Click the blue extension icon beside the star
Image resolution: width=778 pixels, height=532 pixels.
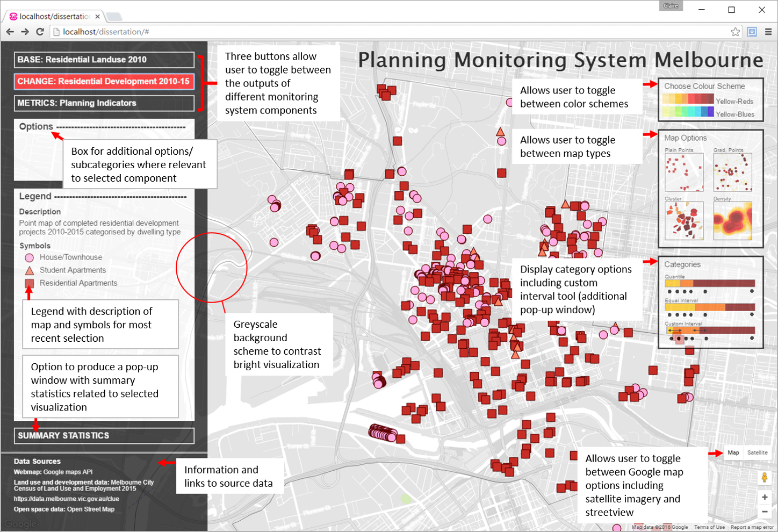(x=752, y=32)
